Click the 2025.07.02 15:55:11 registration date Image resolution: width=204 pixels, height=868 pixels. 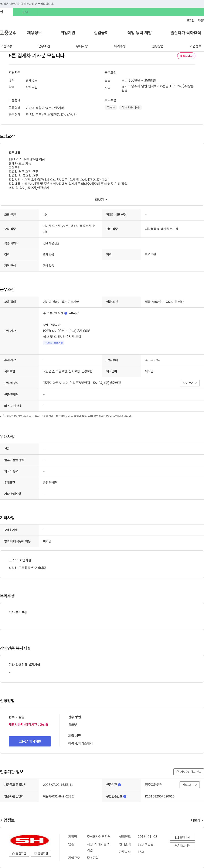point(58,785)
